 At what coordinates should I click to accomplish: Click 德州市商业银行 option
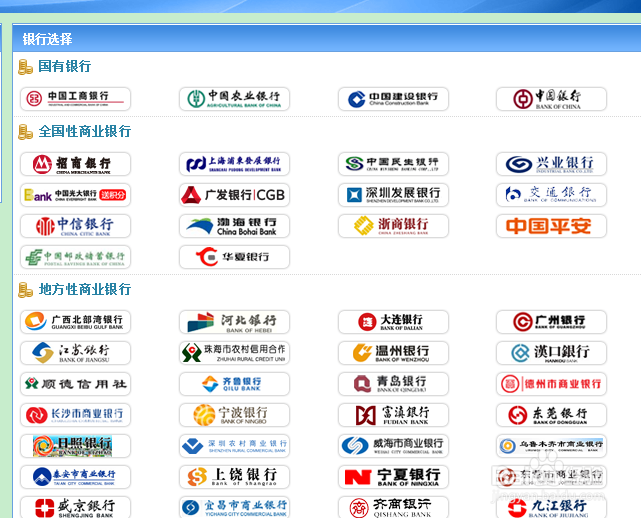tap(551, 384)
